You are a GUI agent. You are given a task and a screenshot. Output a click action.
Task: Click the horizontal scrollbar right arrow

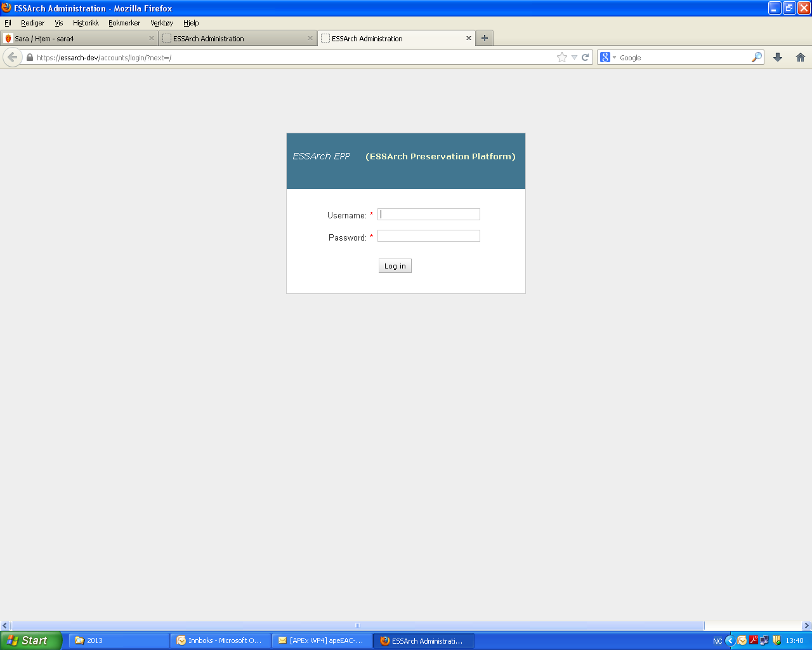pos(806,626)
